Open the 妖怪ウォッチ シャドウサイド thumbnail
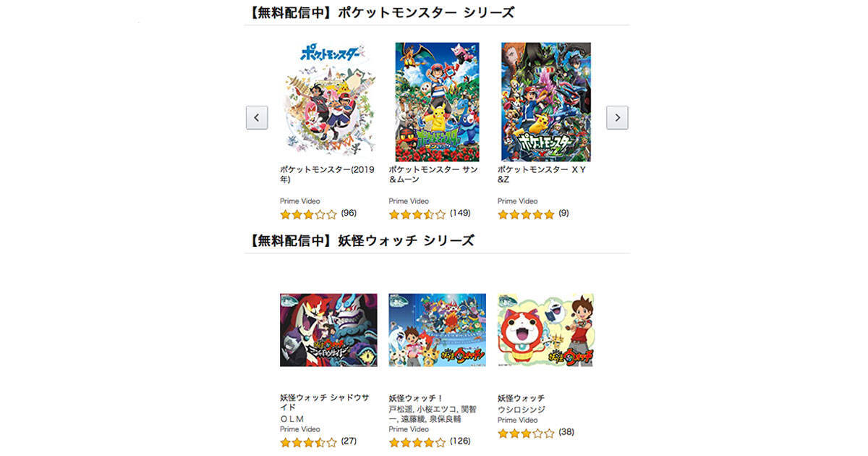Viewport: 868px width, 456px height. [x=328, y=330]
